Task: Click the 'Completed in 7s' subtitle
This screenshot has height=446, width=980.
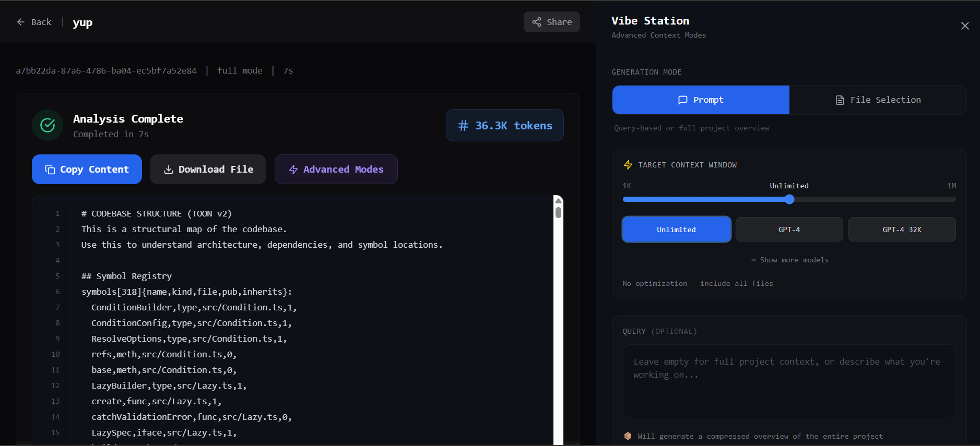Action: pos(111,134)
